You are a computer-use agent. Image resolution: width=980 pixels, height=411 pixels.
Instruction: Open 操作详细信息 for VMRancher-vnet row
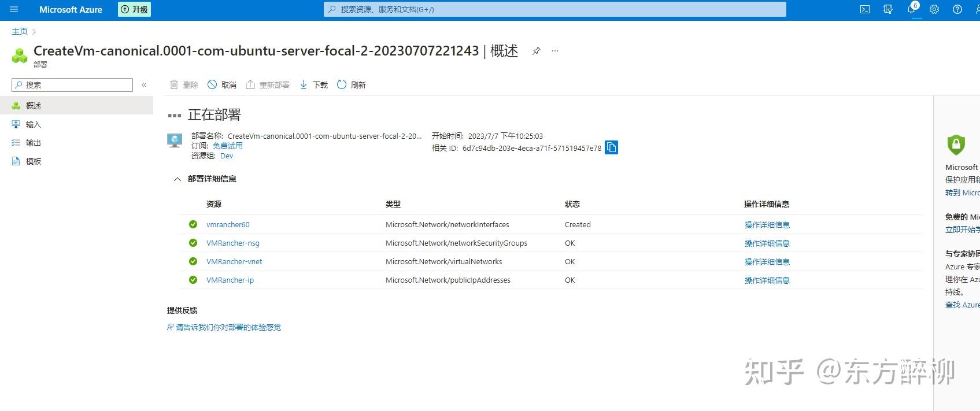pos(767,262)
